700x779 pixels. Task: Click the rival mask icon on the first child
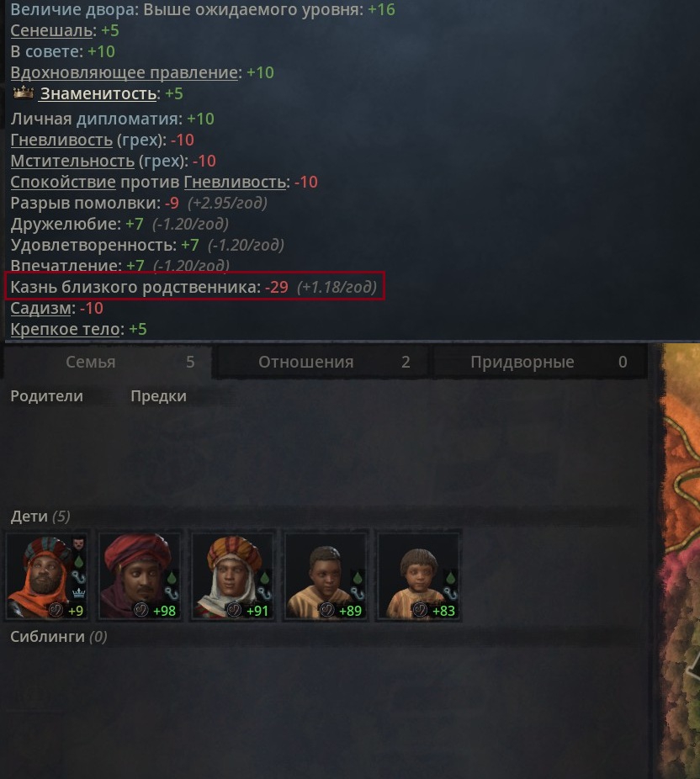(78, 543)
